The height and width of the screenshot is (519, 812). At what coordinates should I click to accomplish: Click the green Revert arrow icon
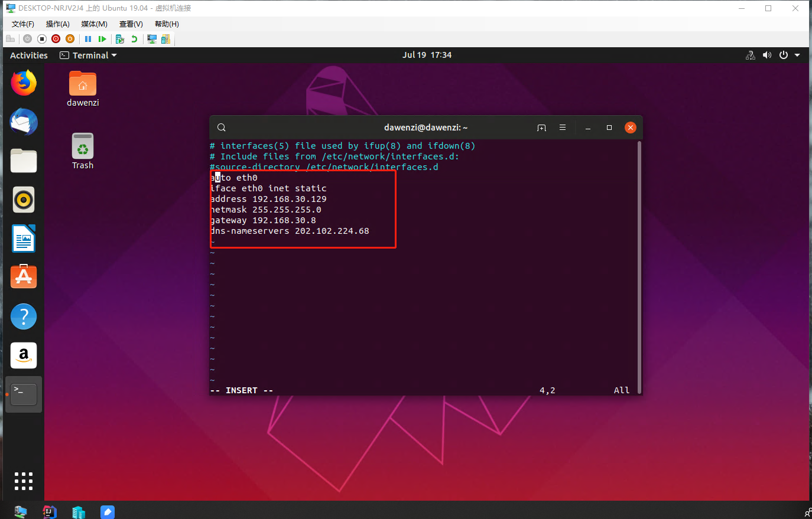tap(134, 39)
